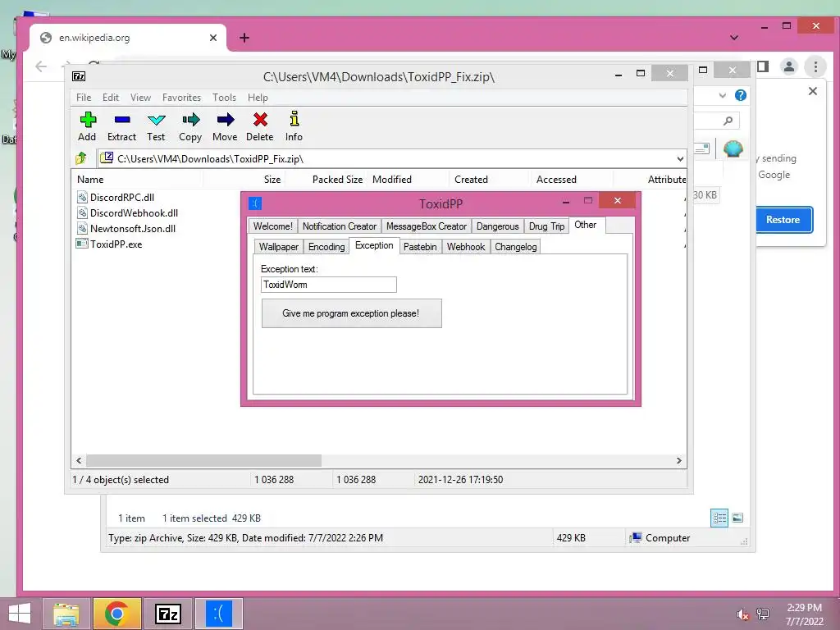840x630 pixels.
Task: Open the Help menu in 7-Zip
Action: tap(258, 98)
